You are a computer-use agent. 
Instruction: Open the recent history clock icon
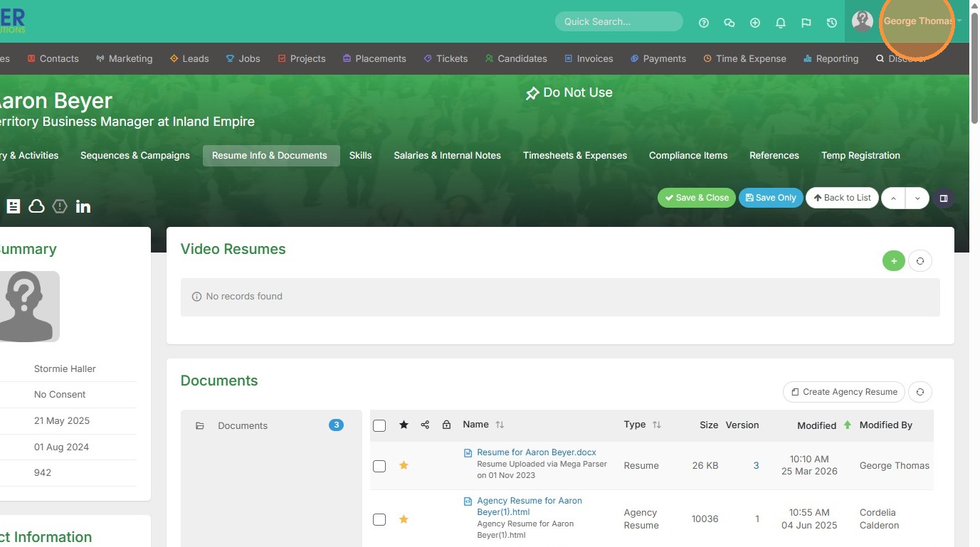click(832, 23)
